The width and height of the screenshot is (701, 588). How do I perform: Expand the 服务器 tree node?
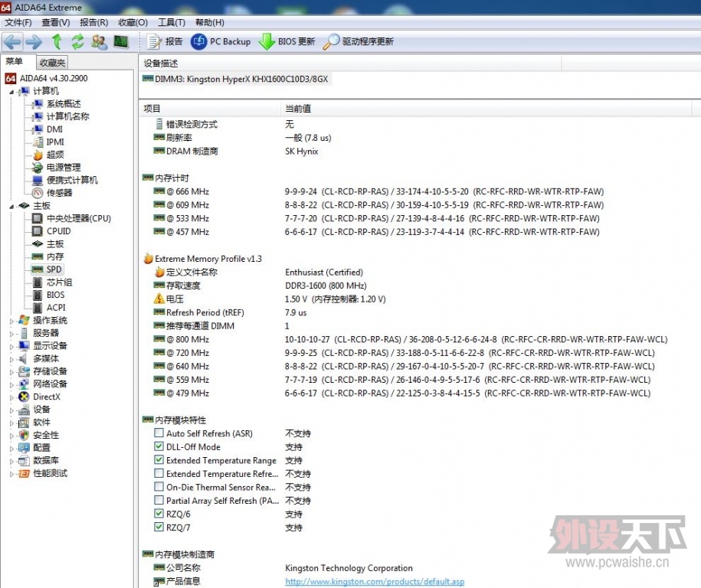click(11, 334)
